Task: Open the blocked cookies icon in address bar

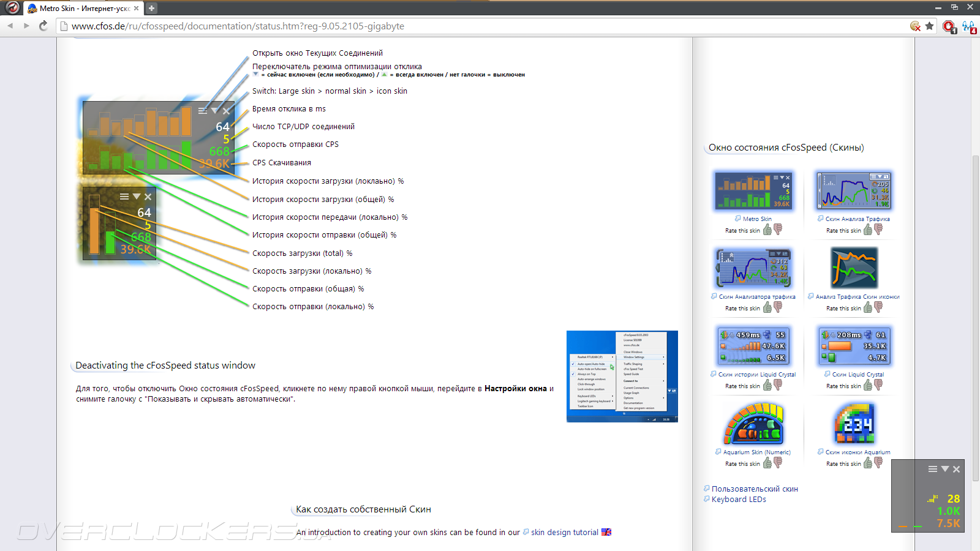Action: [x=915, y=26]
